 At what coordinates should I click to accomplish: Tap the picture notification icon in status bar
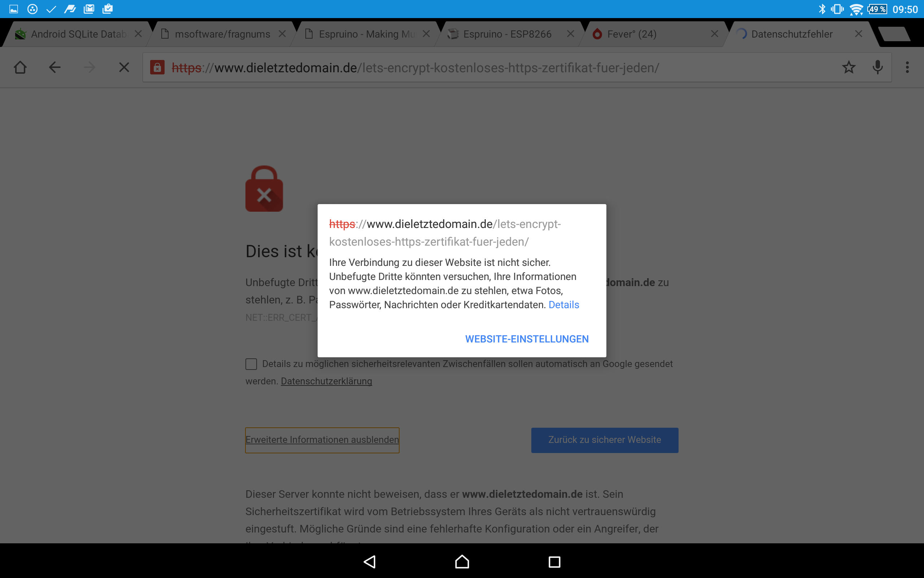click(13, 9)
